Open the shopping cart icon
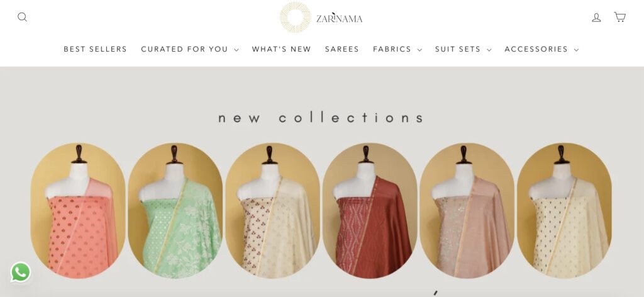Viewport: 644px width, 297px height. click(619, 17)
